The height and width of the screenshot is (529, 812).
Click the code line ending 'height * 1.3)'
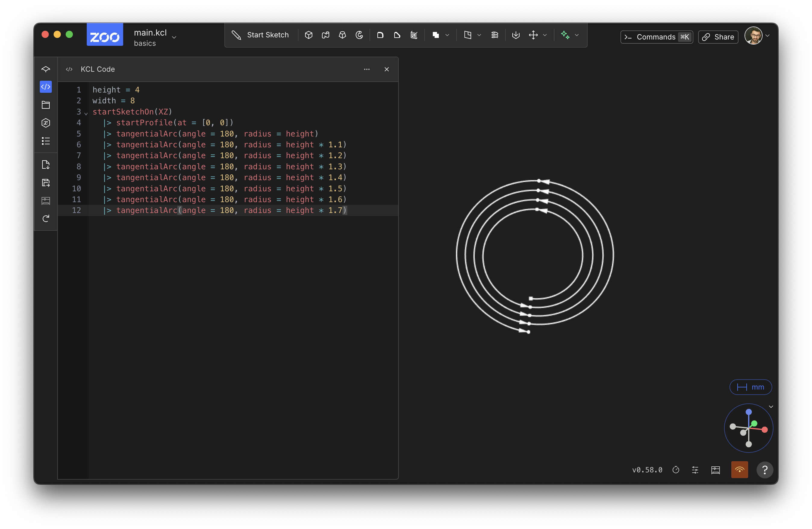click(225, 167)
